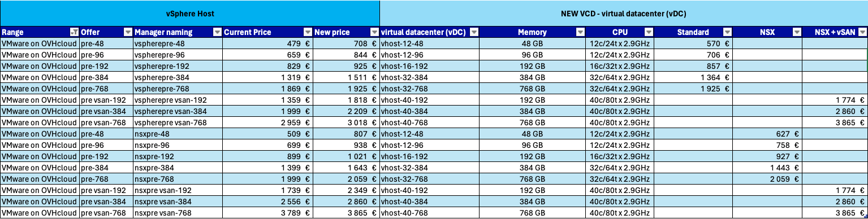Image resolution: width=868 pixels, height=219 pixels.
Task: Open the Standard column filter dropdown
Action: click(728, 32)
